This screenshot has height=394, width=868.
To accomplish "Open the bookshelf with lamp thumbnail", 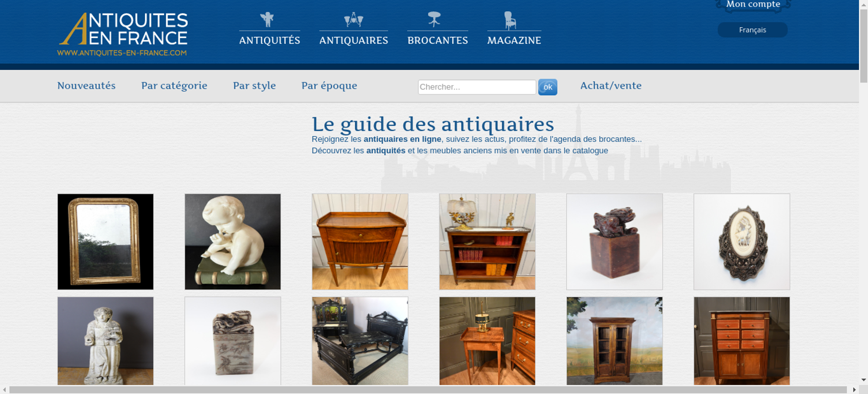I will (487, 242).
